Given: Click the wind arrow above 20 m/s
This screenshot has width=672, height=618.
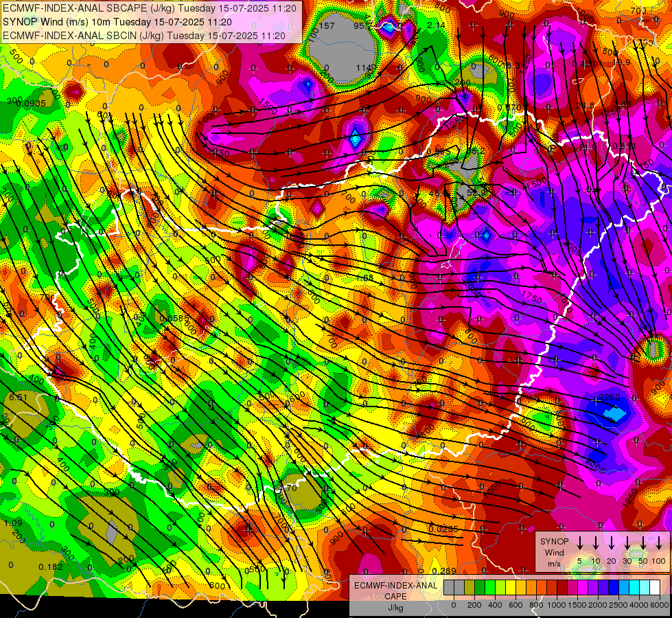Looking at the screenshot, I should point(612,542).
